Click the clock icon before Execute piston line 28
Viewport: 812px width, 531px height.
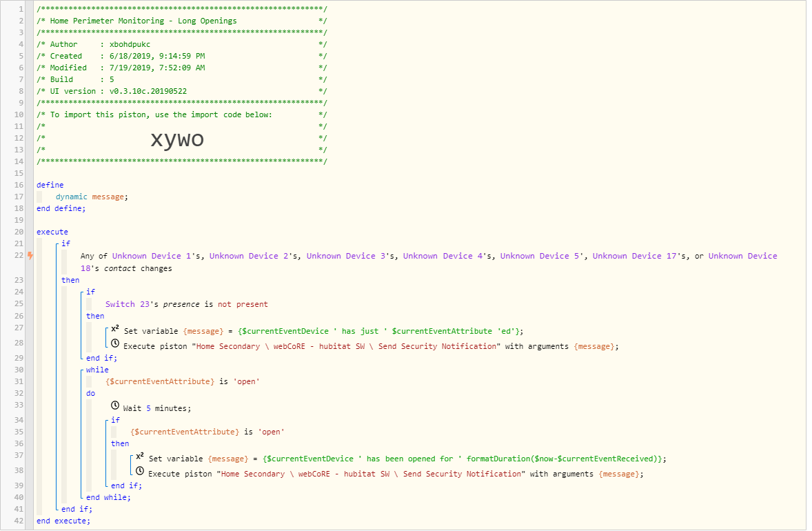115,343
